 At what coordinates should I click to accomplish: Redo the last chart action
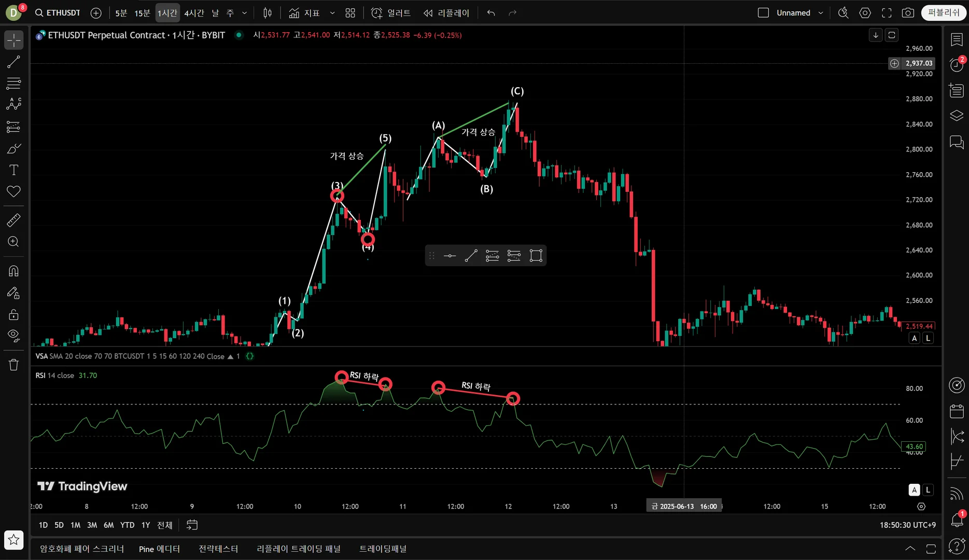pyautogui.click(x=513, y=13)
